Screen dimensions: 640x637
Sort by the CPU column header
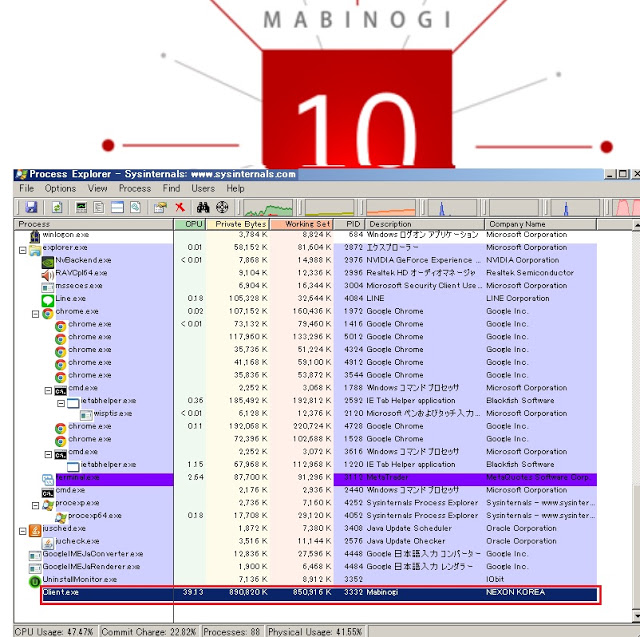[190, 224]
